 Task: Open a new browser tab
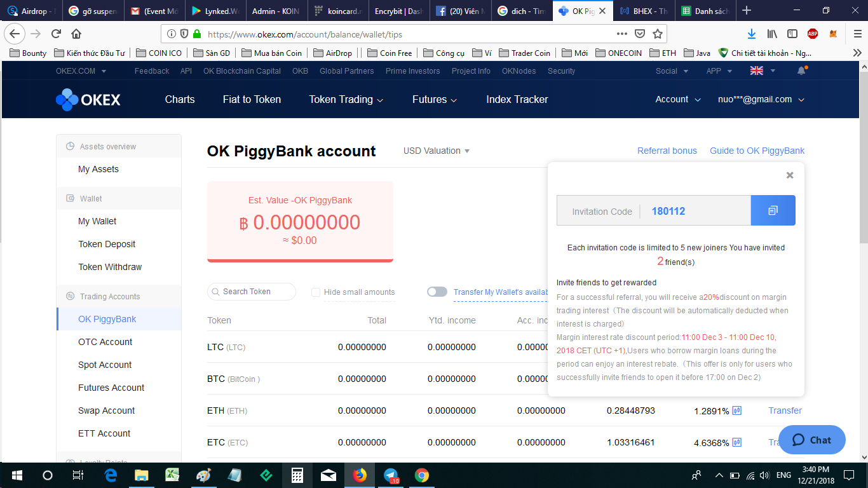point(747,11)
